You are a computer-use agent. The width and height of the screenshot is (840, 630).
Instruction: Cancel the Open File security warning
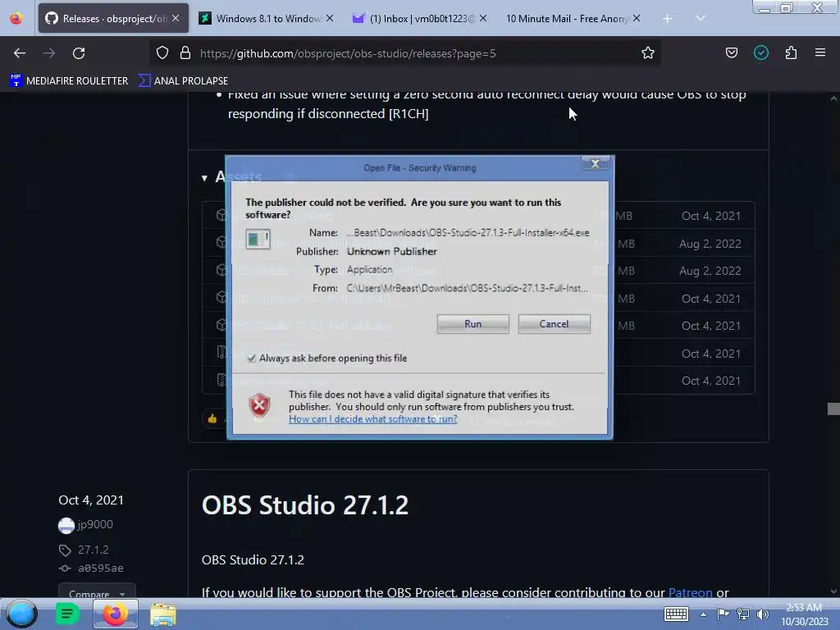(x=554, y=323)
